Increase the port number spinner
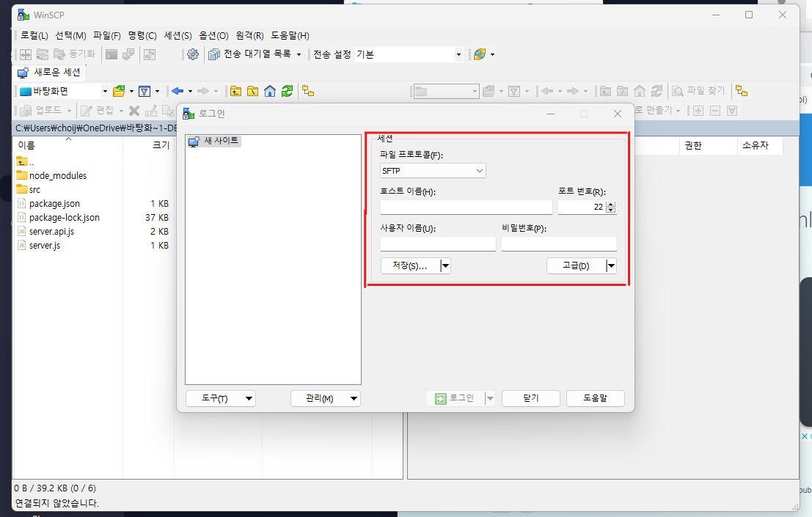Screen dimensions: 812x517 (x=611, y=205)
